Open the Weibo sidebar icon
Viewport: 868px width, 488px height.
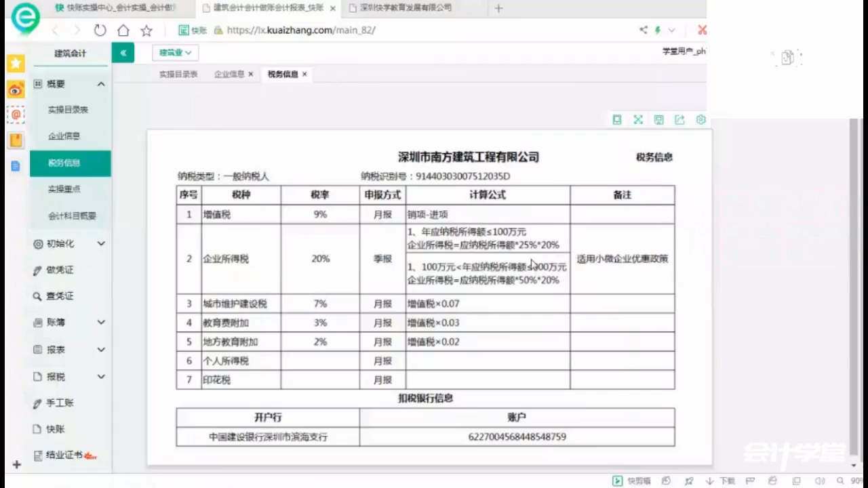pos(16,89)
